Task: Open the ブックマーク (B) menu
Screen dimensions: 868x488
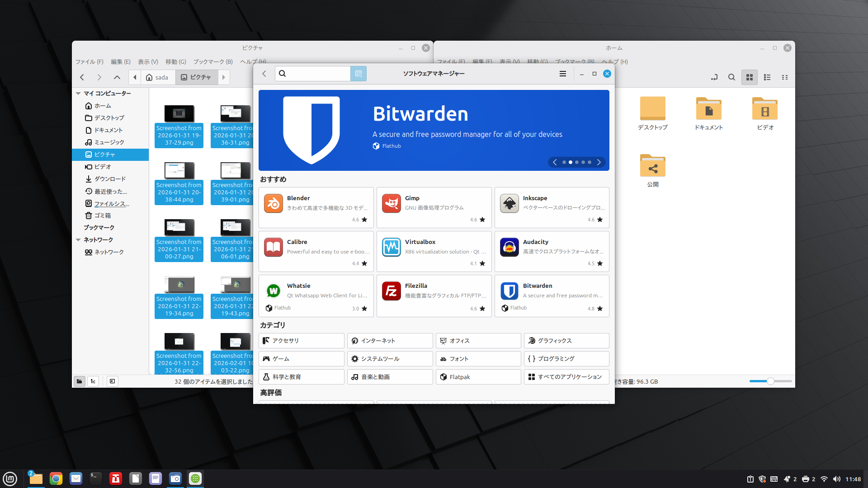Action: [213, 62]
